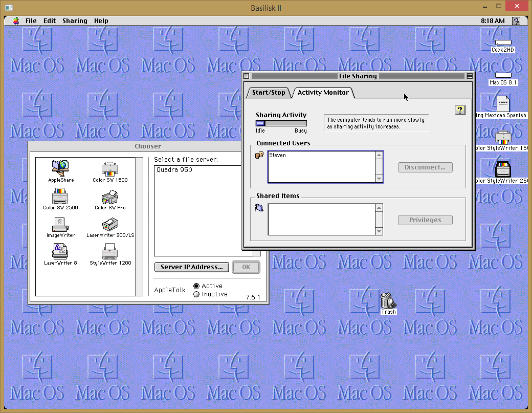Click Connected Users list scroll up arrow
The height and width of the screenshot is (413, 532).
tap(379, 155)
